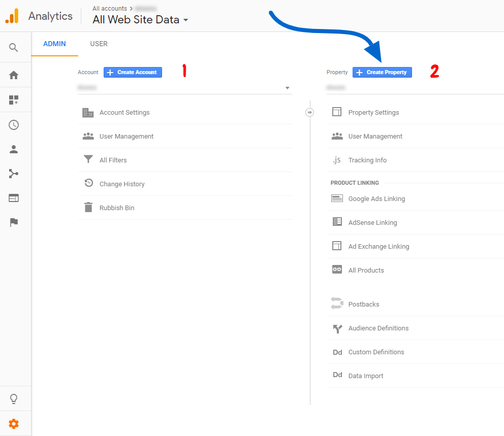
Task: Open Realtime clock icon in sidebar
Action: click(14, 125)
